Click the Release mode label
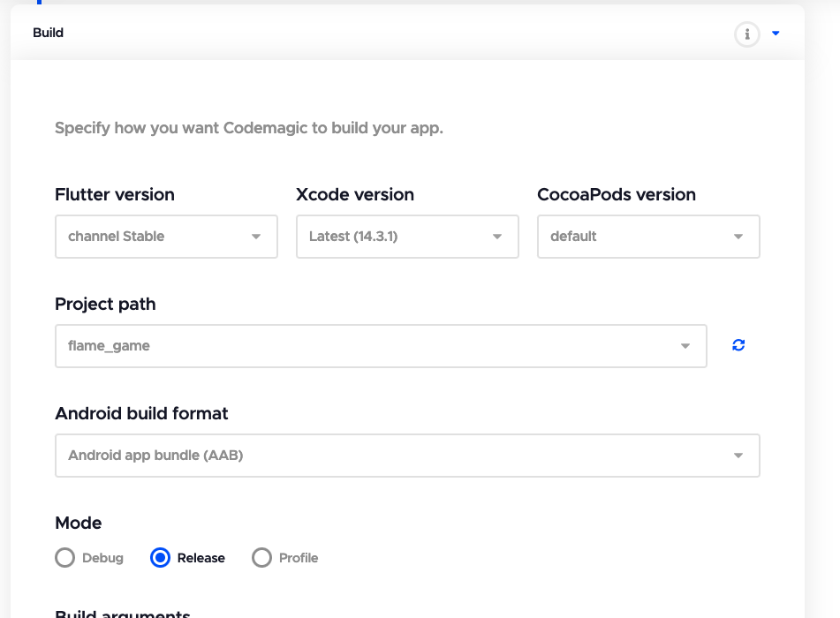This screenshot has height=618, width=840. (x=201, y=558)
